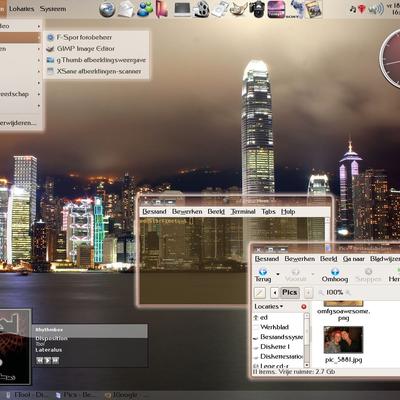400x400 pixels.
Task: Select the omfgsoawesome.png file label
Action: click(x=343, y=314)
